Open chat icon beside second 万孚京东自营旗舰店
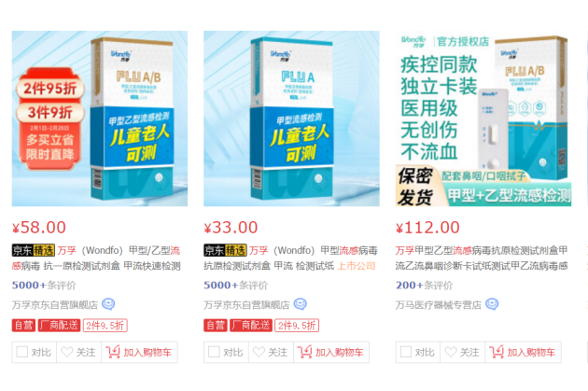The height and width of the screenshot is (391, 588). 300,304
